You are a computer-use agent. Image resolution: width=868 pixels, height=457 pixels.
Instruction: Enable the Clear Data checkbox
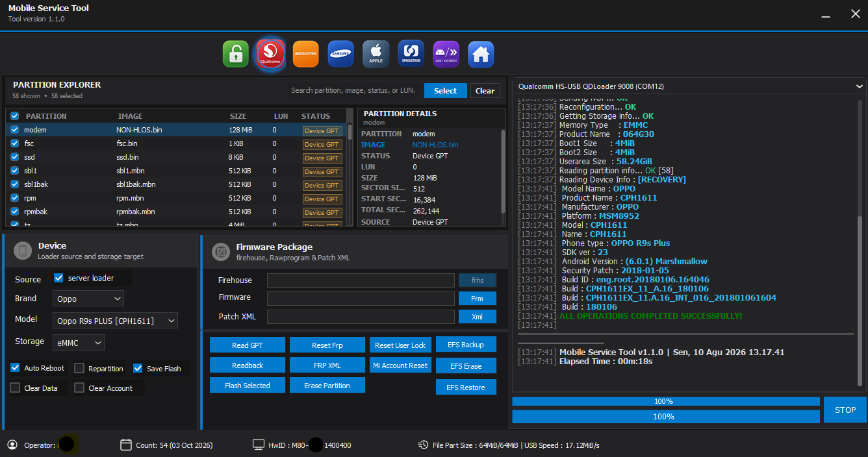coord(15,388)
